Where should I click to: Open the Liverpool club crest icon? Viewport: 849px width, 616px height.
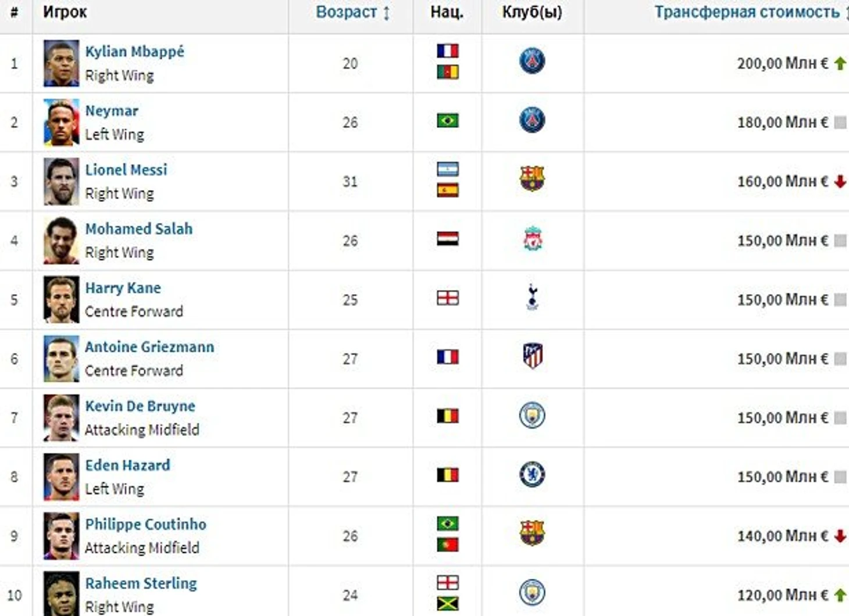click(x=532, y=239)
